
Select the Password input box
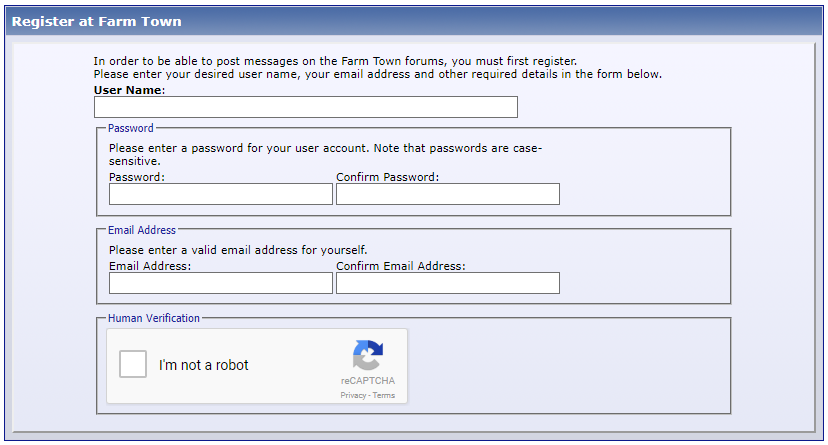point(221,194)
